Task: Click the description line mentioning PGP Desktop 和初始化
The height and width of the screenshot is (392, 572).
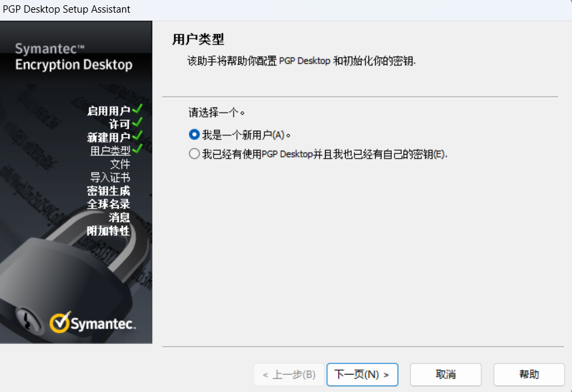Action: 301,61
